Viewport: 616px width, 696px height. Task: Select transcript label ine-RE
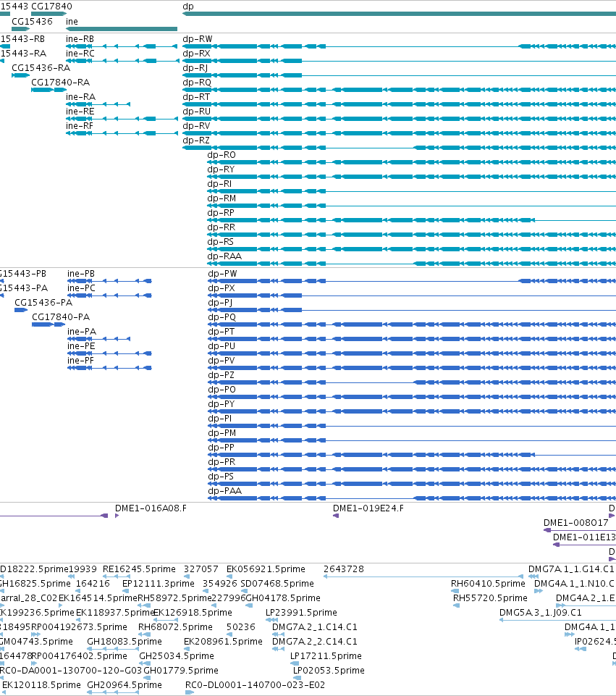pyautogui.click(x=80, y=112)
